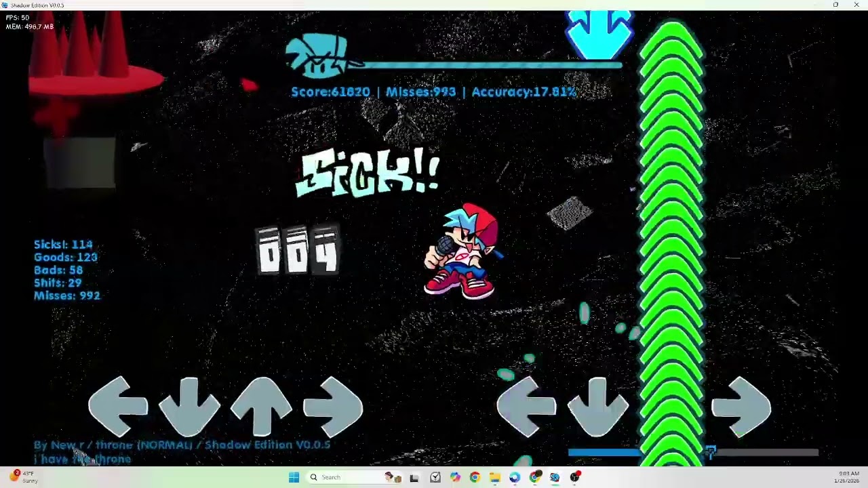
Task: Click the MEM: 498.7 MB readout
Action: [29, 26]
